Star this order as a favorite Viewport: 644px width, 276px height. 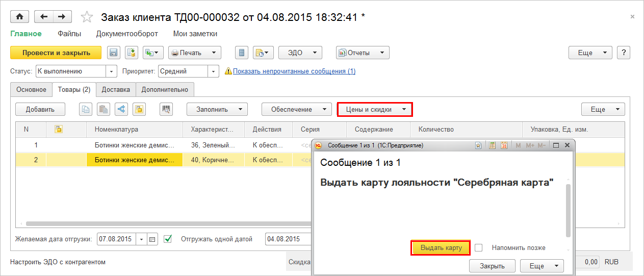(x=87, y=17)
